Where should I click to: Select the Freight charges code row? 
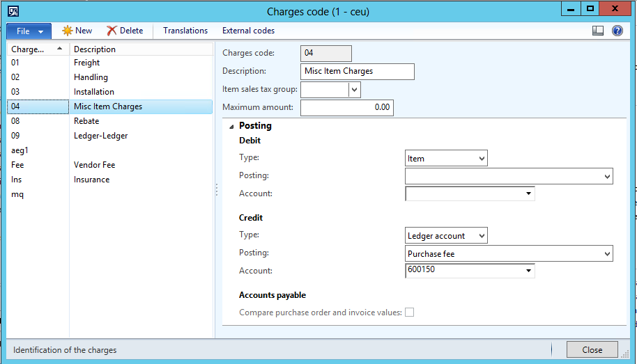click(87, 63)
